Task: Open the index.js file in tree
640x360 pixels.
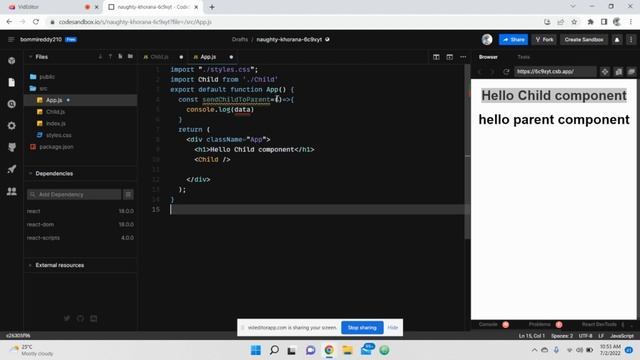Action: [x=56, y=123]
